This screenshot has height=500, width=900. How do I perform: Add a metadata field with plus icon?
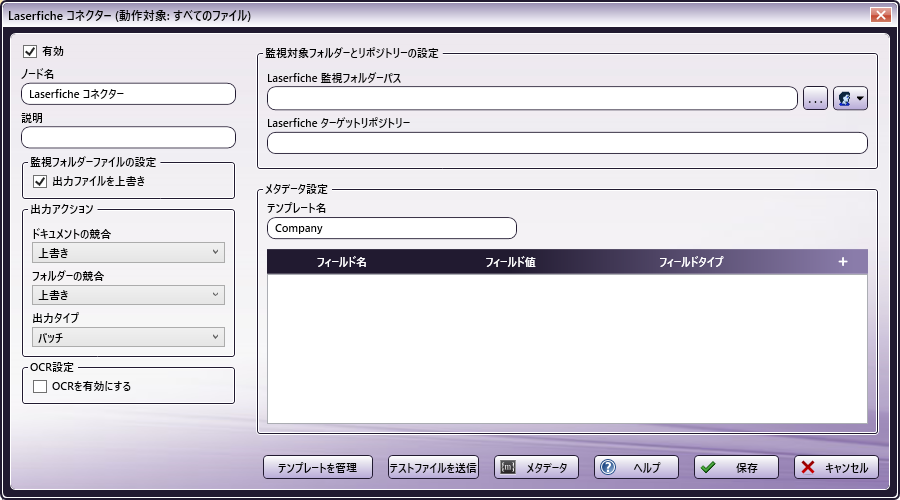point(843,262)
